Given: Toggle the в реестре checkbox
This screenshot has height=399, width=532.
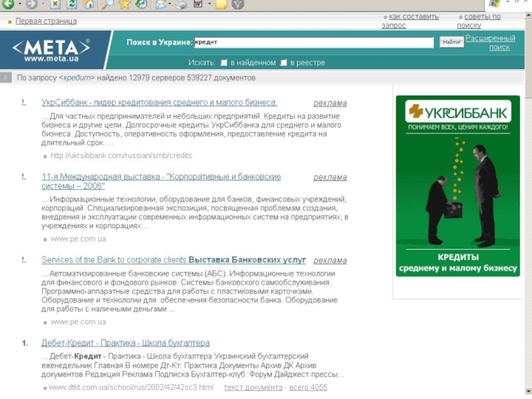Looking at the screenshot, I should click(x=284, y=63).
